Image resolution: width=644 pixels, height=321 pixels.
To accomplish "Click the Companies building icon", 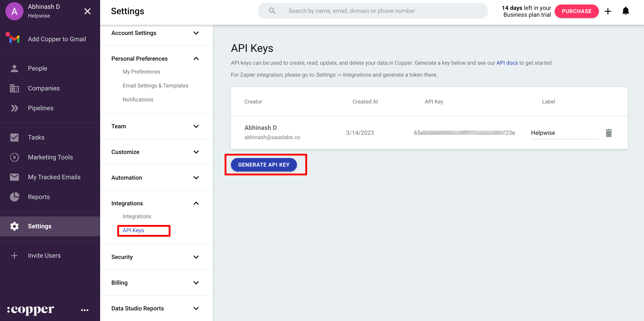I will click(14, 88).
